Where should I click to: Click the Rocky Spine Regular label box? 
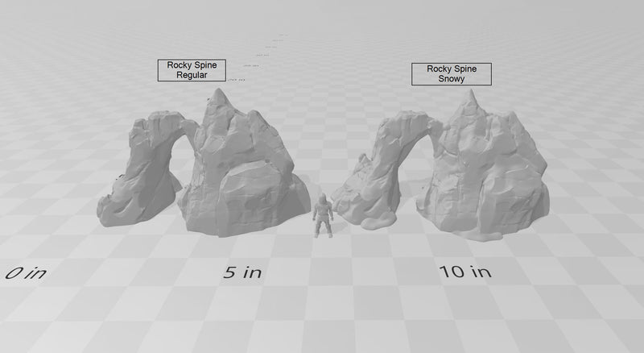click(192, 70)
